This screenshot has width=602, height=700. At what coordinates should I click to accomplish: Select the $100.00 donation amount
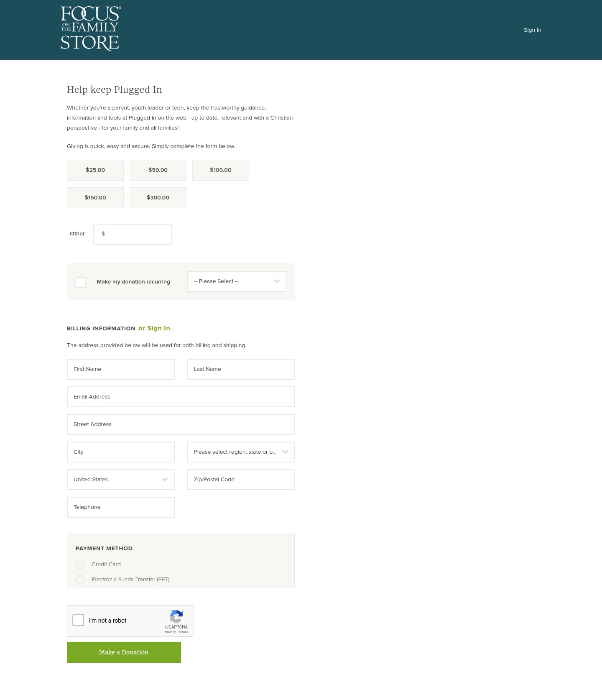pos(221,170)
